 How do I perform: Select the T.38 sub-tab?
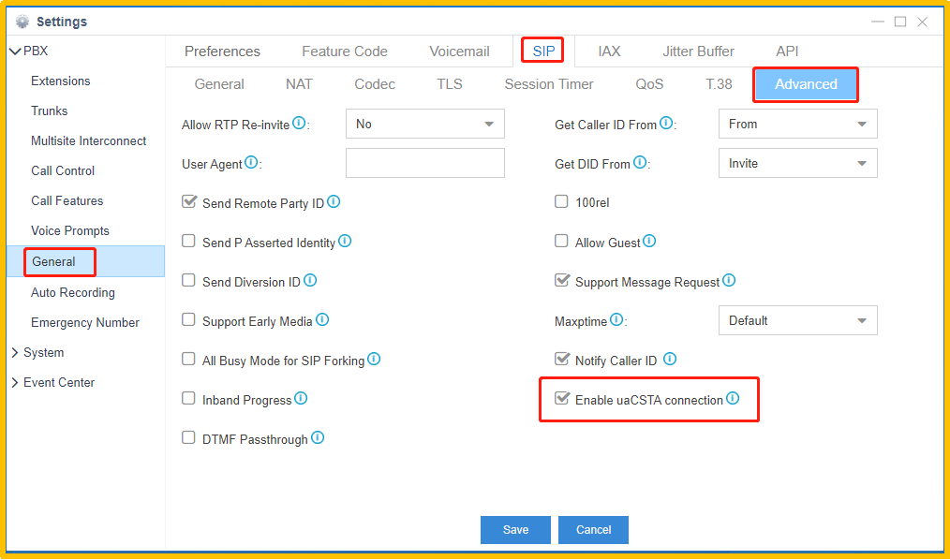click(719, 84)
